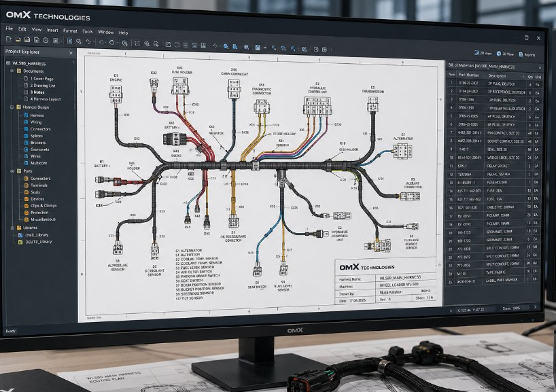
Task: Select Multicore in the tree
Action: pyautogui.click(x=39, y=163)
